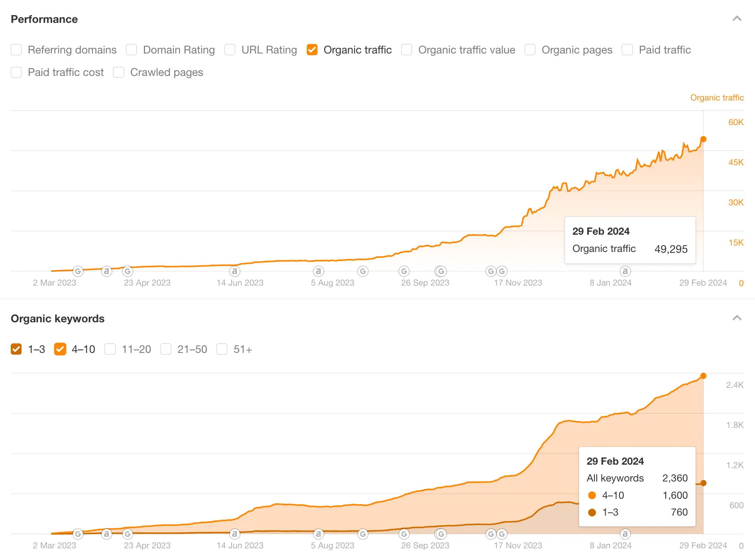Viewport: 755px width, 560px height.
Task: Click left G of the pair near 17 Nov 2023 in Organic keywords chart
Action: coord(491,534)
